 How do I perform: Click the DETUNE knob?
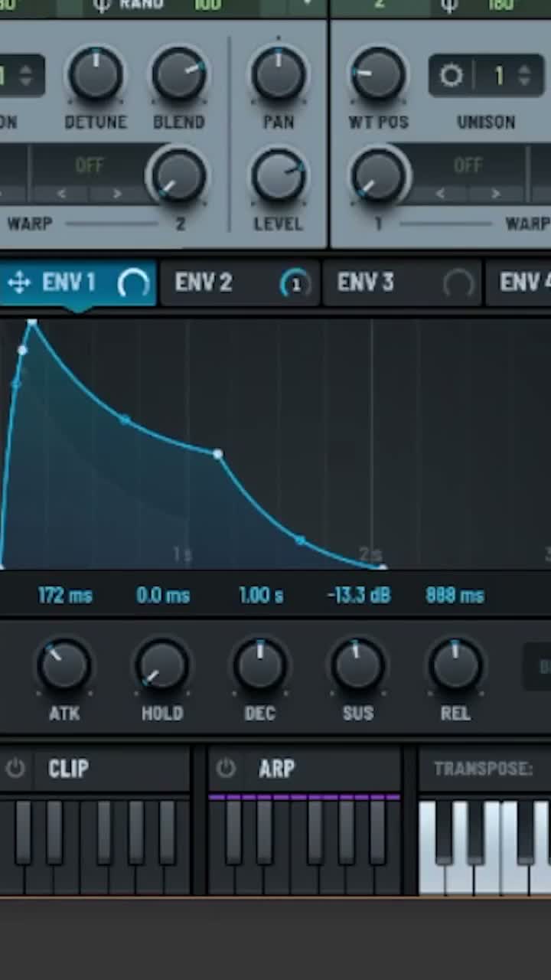coord(96,74)
